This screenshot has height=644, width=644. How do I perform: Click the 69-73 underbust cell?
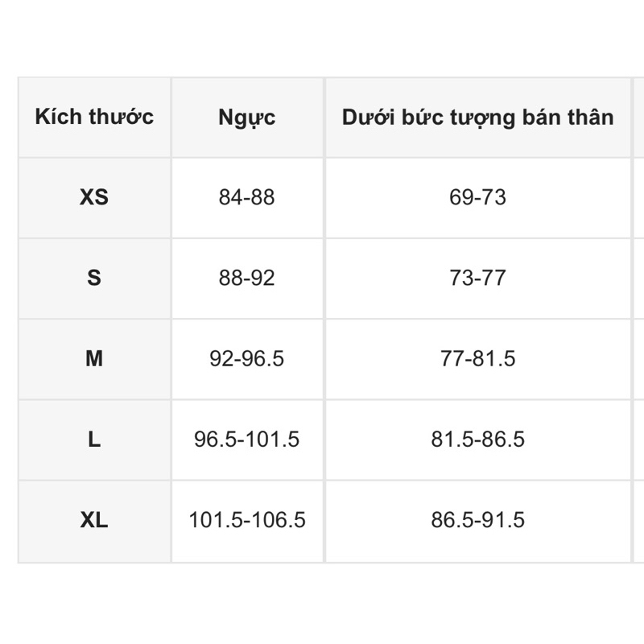point(477,197)
